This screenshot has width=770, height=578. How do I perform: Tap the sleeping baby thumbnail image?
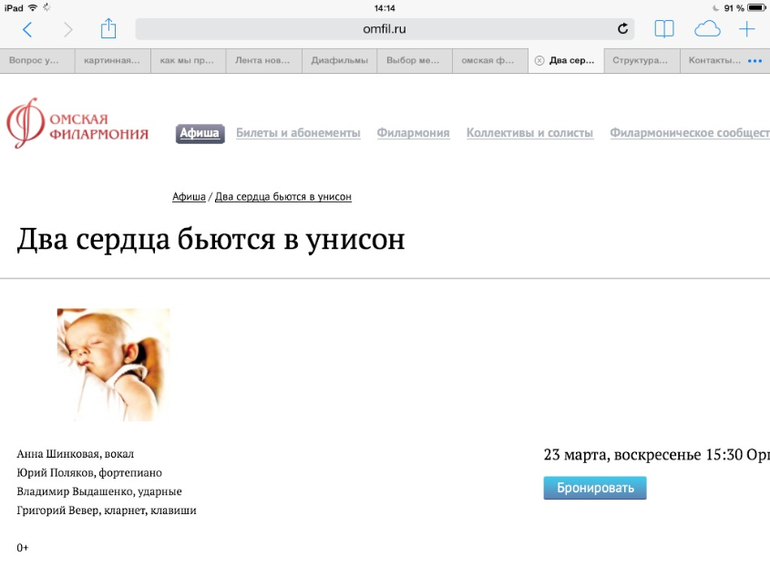[113, 364]
